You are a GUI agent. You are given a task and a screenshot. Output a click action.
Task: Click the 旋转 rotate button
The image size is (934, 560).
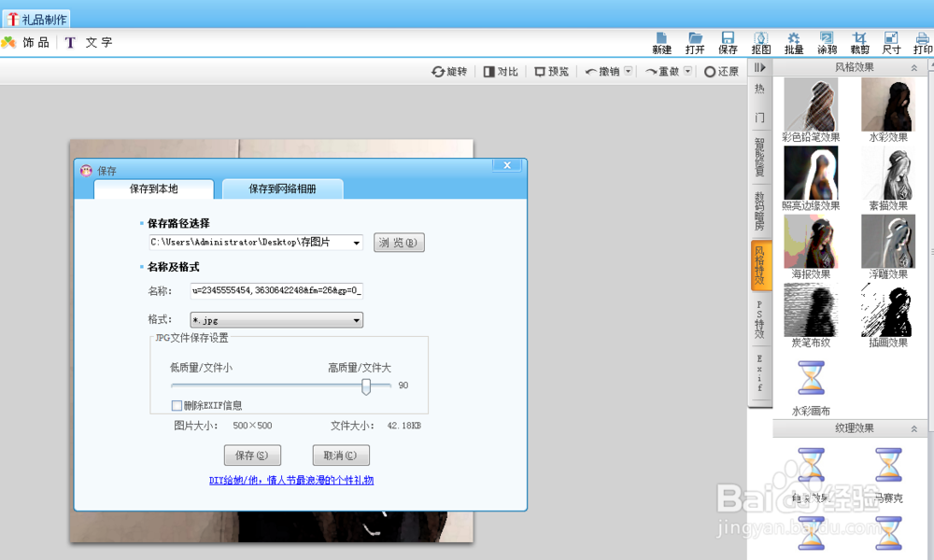coord(449,72)
